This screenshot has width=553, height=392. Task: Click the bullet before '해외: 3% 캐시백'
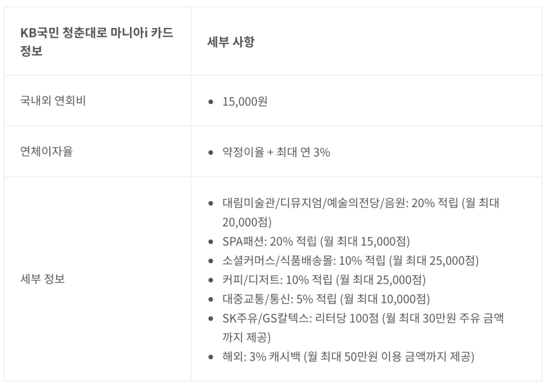tap(211, 357)
